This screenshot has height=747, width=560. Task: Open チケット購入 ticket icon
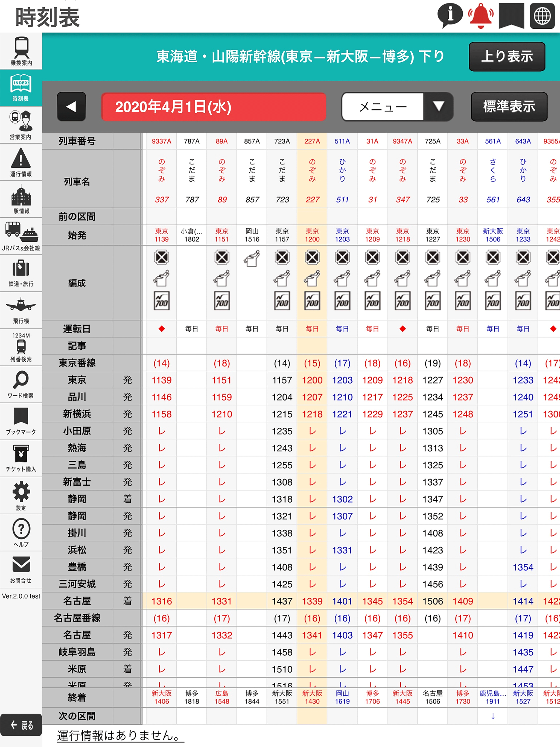point(21,458)
